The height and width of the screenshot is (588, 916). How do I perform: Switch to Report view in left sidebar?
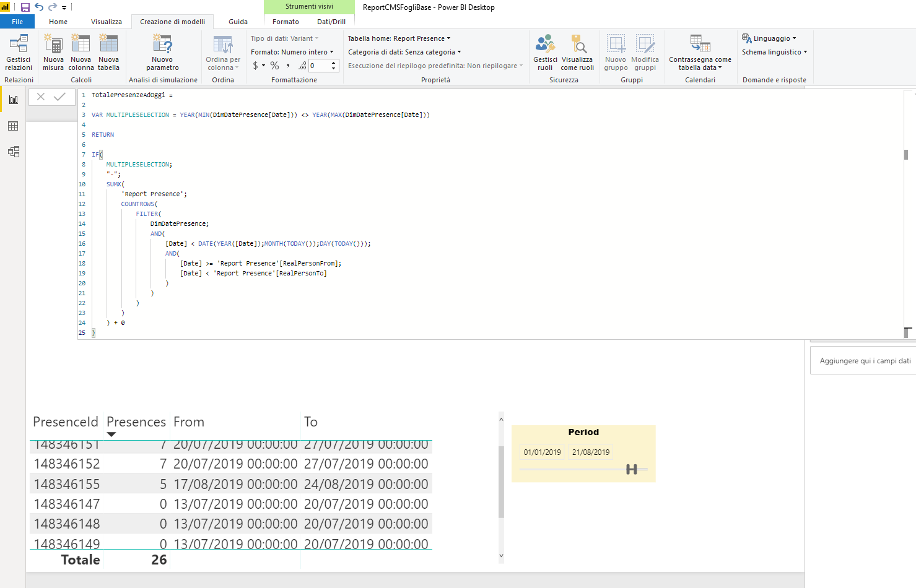point(14,100)
